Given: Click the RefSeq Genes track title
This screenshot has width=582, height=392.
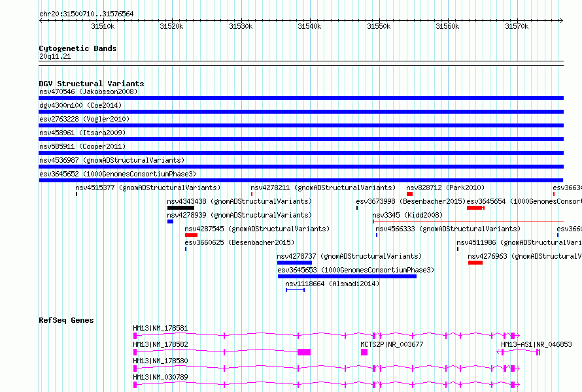Looking at the screenshot, I should coord(66,320).
